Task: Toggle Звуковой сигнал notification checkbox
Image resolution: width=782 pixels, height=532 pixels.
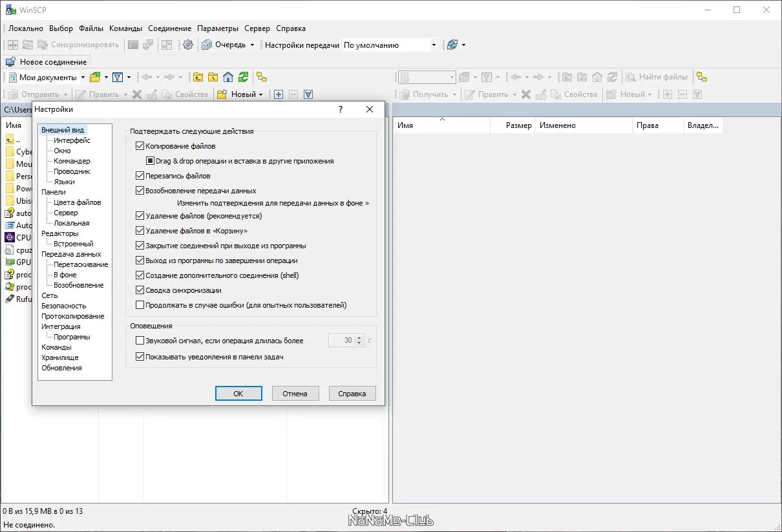Action: tap(140, 340)
